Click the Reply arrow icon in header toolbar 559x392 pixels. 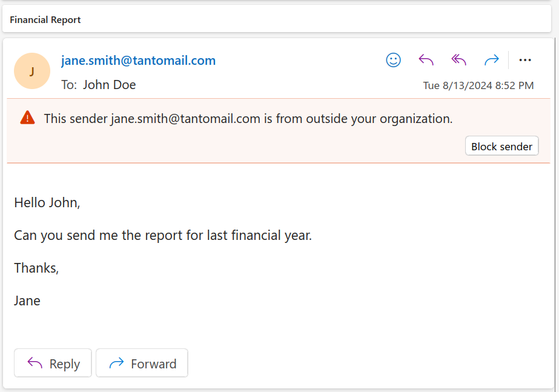(426, 60)
